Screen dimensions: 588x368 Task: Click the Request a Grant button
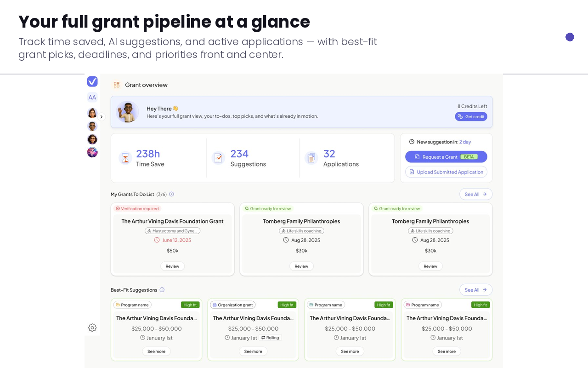(x=446, y=157)
